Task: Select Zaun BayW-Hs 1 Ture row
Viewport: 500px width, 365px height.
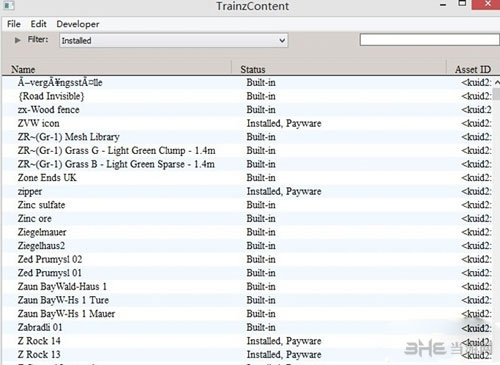Action: click(x=248, y=300)
